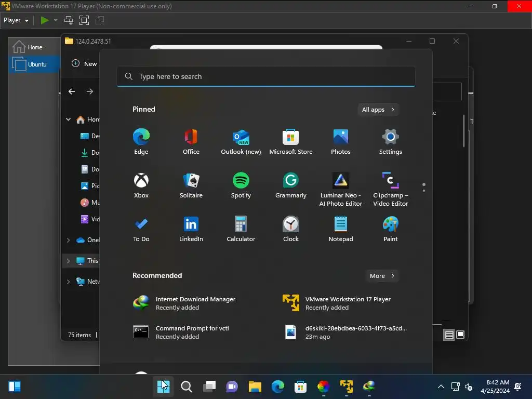The height and width of the screenshot is (399, 532).
Task: Open the Grammarly app
Action: click(291, 185)
